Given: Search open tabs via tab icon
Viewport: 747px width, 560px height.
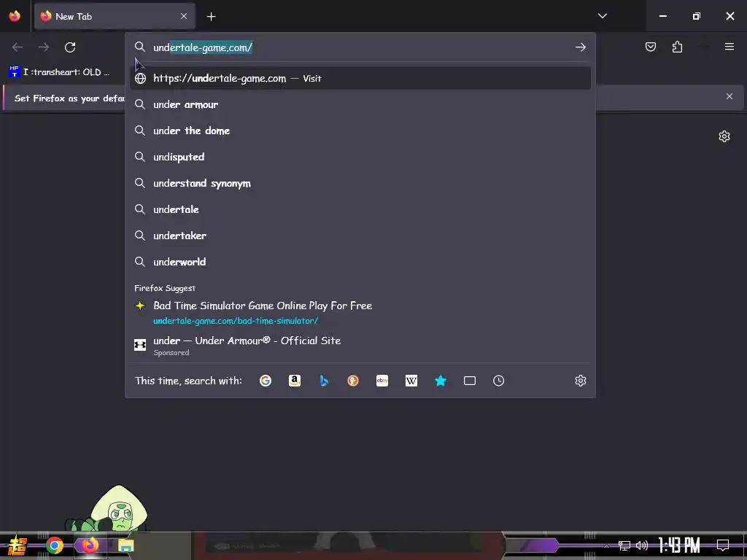Looking at the screenshot, I should click(470, 381).
